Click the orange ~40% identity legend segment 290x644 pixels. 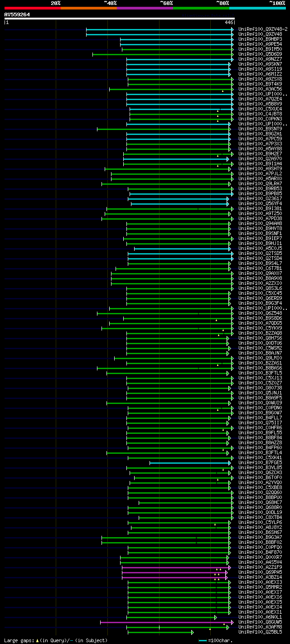[x=89, y=8]
